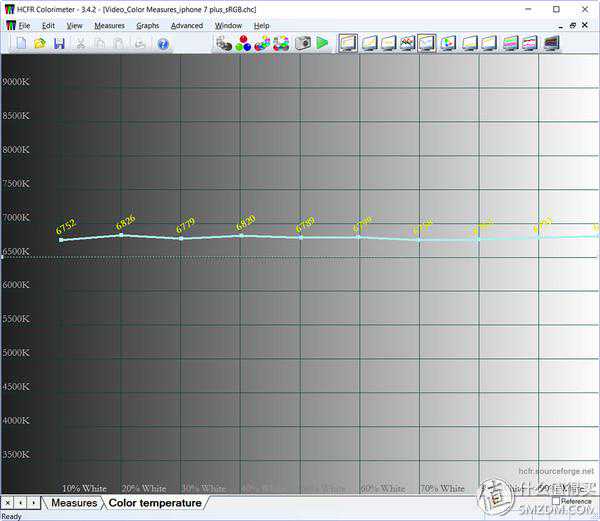Image resolution: width=600 pixels, height=521 pixels.
Task: Click the last color-bars monitor icon
Action: 551,43
